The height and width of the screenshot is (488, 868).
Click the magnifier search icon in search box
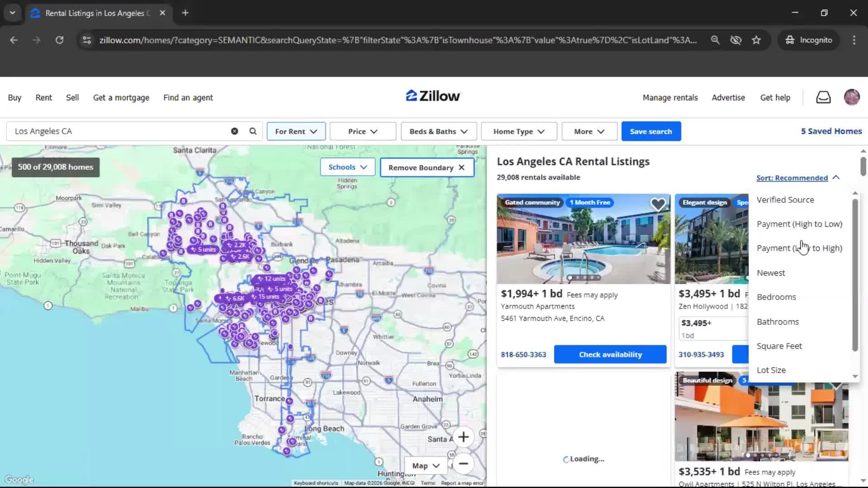click(253, 131)
